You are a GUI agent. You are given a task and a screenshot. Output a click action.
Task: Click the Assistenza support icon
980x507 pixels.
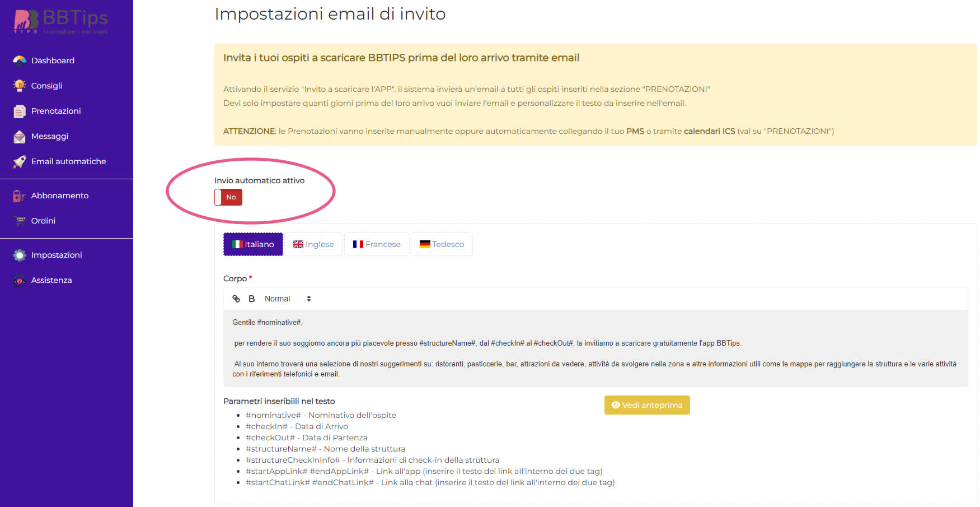(20, 280)
